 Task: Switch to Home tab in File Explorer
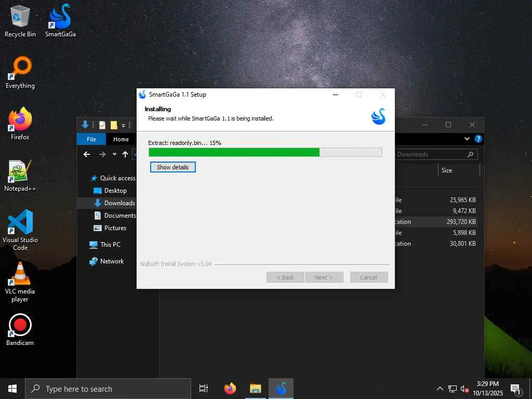(121, 139)
